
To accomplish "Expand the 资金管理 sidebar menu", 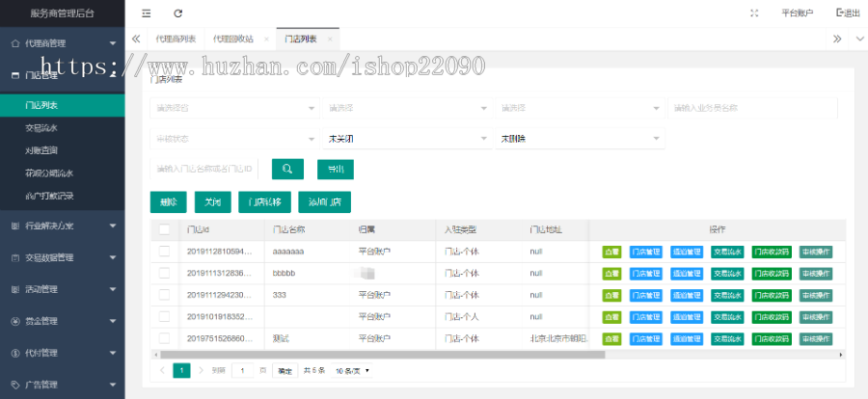I will (x=63, y=321).
